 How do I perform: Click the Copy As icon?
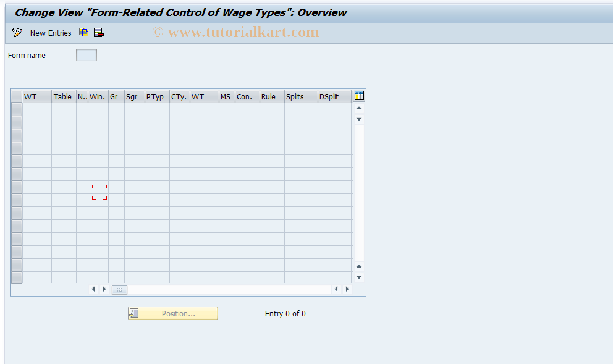coord(83,33)
